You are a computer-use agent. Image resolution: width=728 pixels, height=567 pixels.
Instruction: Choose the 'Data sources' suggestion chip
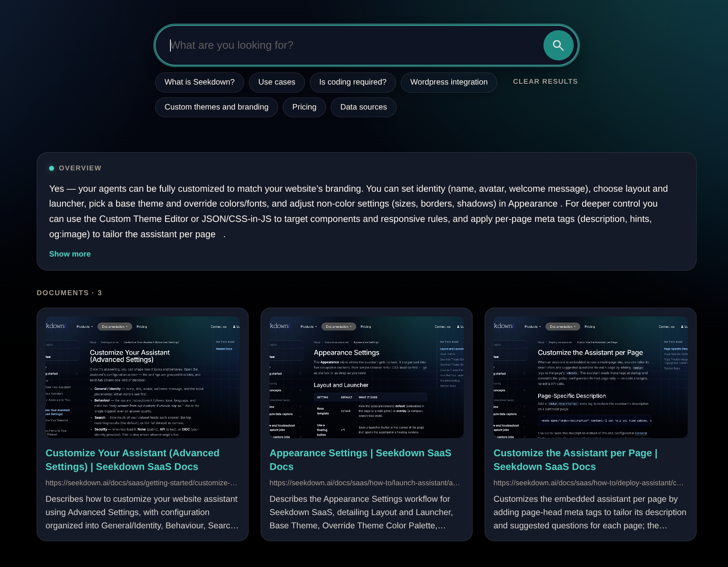pyautogui.click(x=363, y=107)
